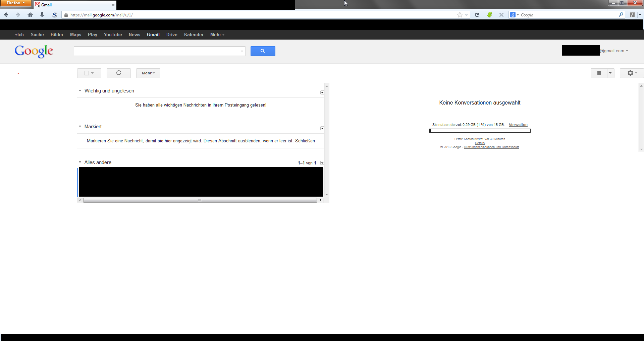
Task: Click the ausblenden link
Action: click(x=249, y=141)
